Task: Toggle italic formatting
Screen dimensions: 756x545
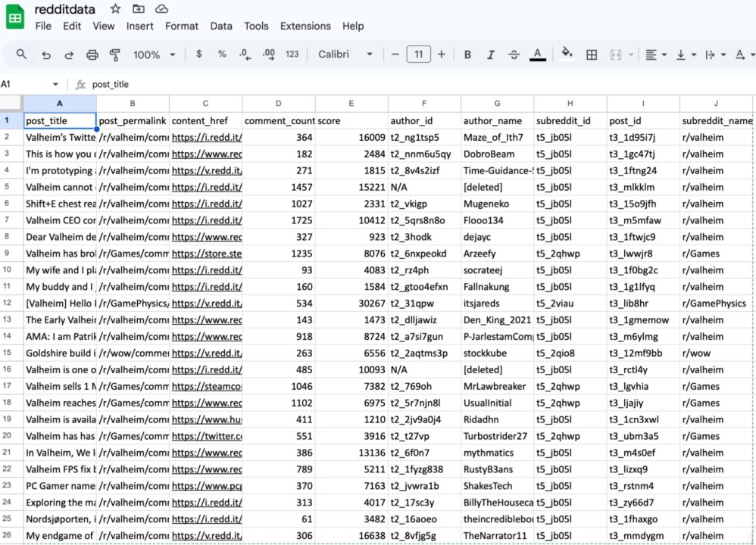Action: coord(490,54)
